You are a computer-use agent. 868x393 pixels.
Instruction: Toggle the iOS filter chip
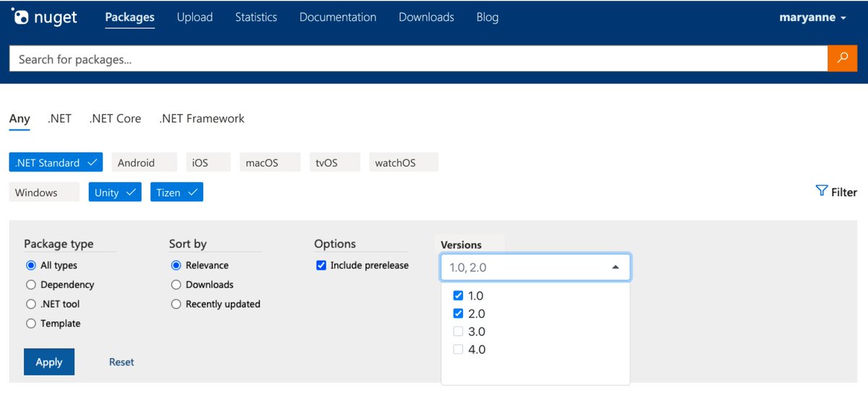pos(208,163)
